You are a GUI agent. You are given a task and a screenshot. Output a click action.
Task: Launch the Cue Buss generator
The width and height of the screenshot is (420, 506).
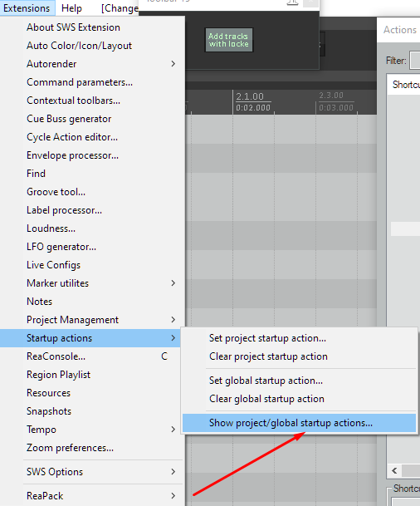92,119
